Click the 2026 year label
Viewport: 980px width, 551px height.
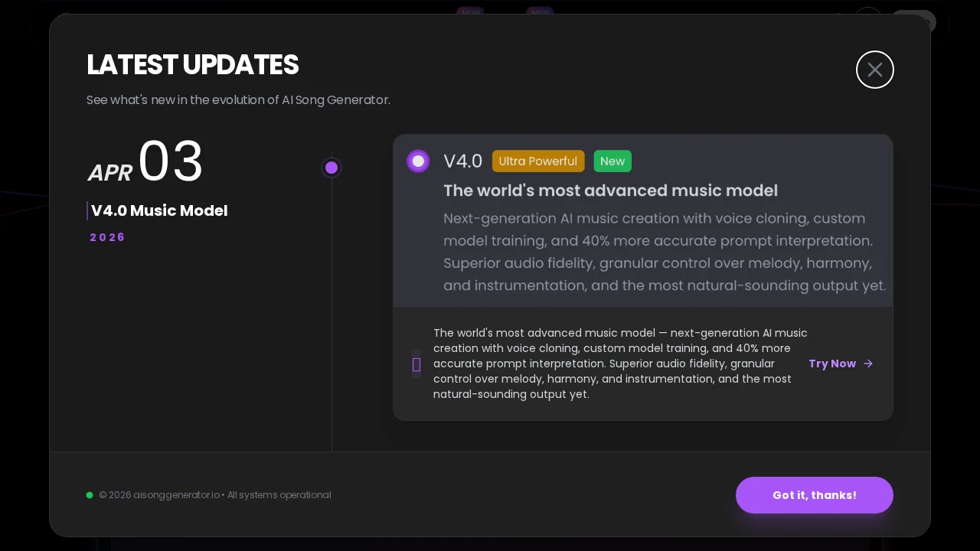pyautogui.click(x=107, y=237)
